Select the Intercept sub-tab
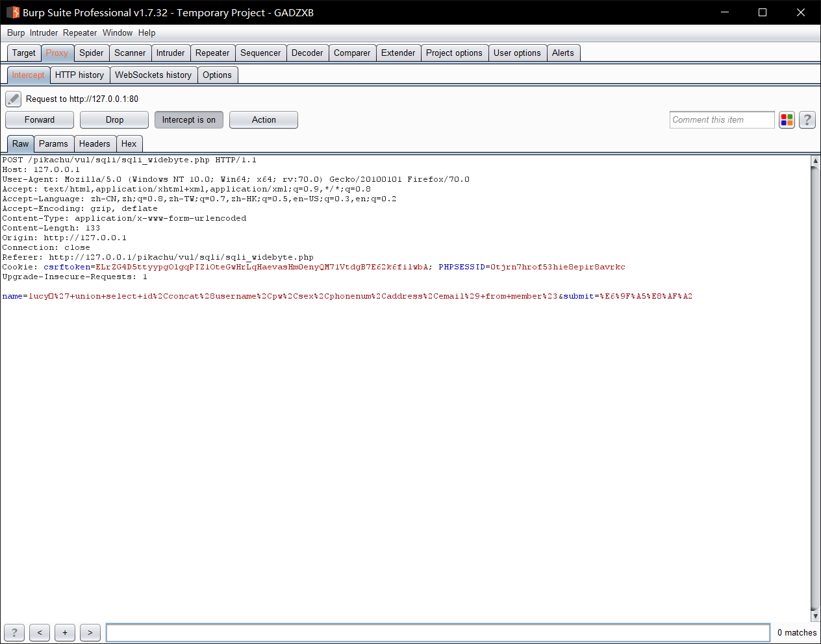The image size is (821, 644). 28,75
